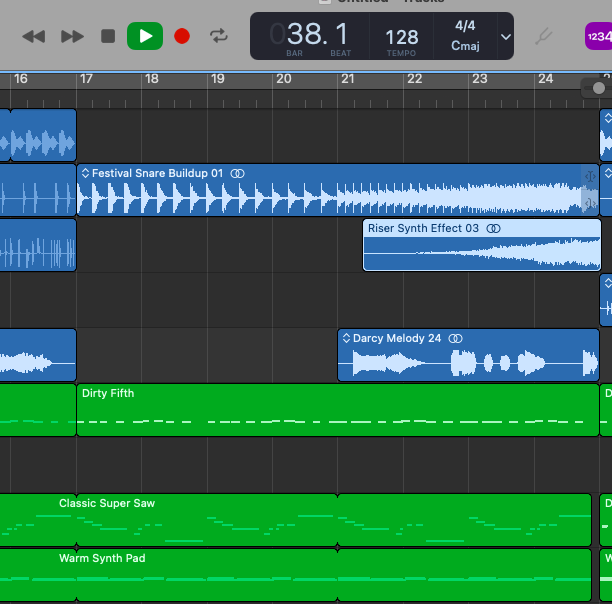
Task: Click the Fast Forward transport button
Action: (x=72, y=36)
